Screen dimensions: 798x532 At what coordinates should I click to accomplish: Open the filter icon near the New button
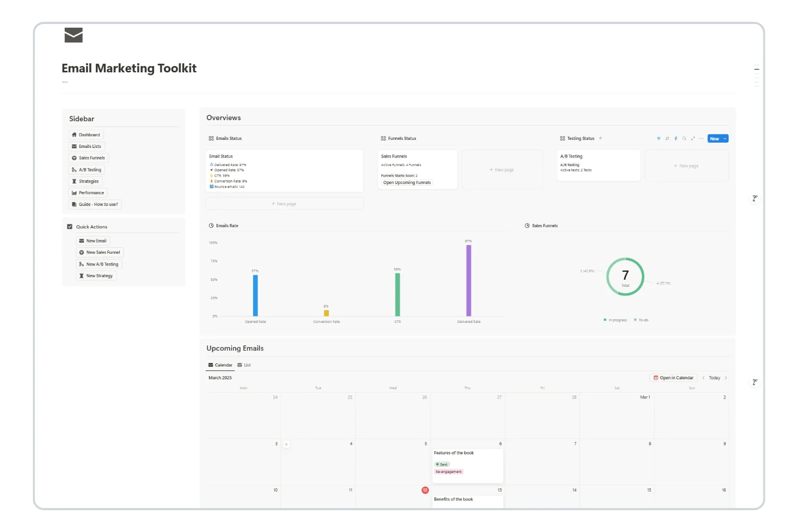click(659, 138)
